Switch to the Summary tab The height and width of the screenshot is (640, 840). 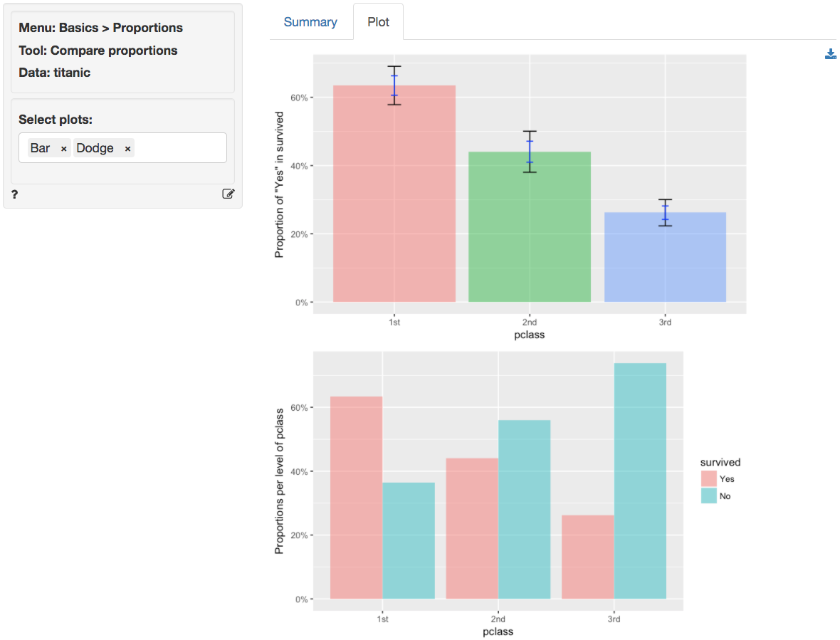point(310,22)
